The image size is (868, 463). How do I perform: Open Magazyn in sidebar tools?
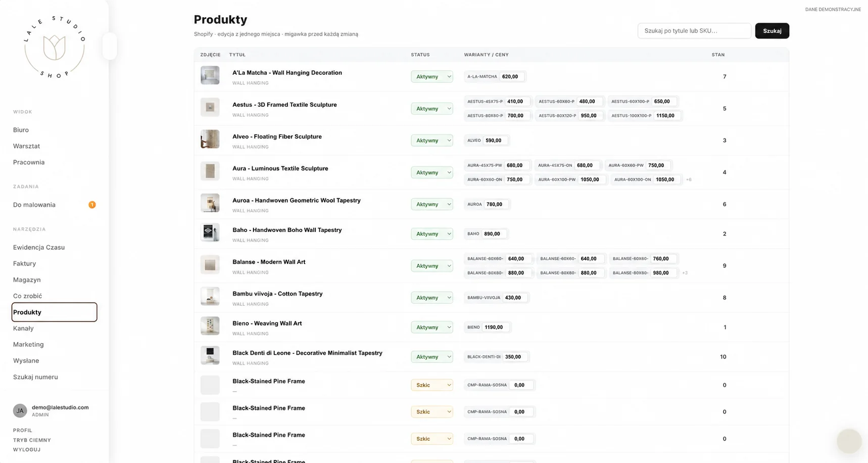point(27,280)
